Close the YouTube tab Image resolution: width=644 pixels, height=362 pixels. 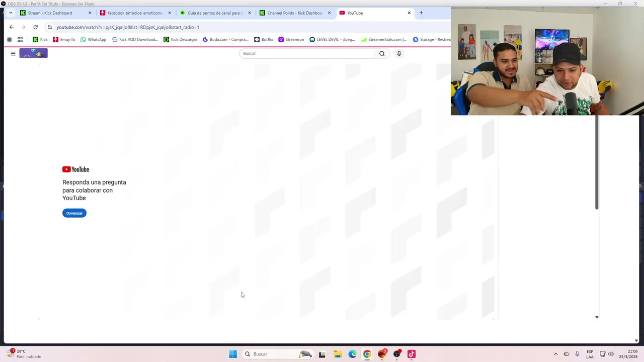tap(409, 13)
